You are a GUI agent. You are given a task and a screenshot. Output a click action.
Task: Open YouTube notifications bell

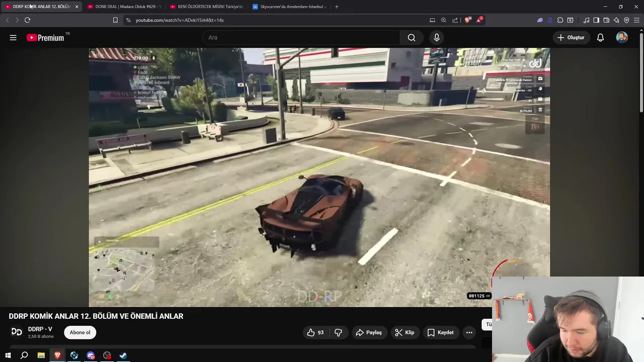pos(600,38)
